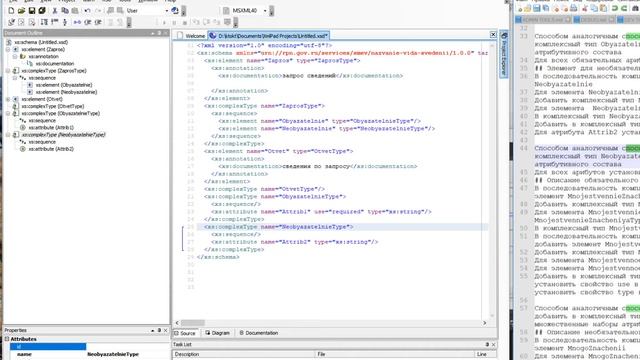Image resolution: width=640 pixels, height=360 pixels.
Task: Create a new document with New icon
Action: point(11,11)
